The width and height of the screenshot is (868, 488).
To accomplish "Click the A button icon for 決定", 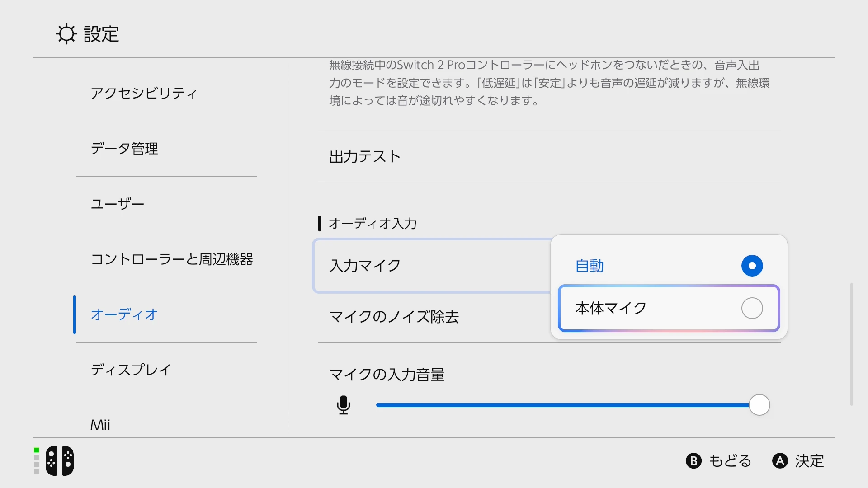I will 780,461.
